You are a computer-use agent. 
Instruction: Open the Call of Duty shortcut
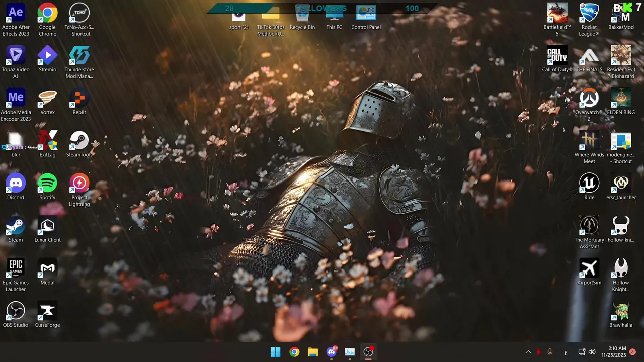557,59
